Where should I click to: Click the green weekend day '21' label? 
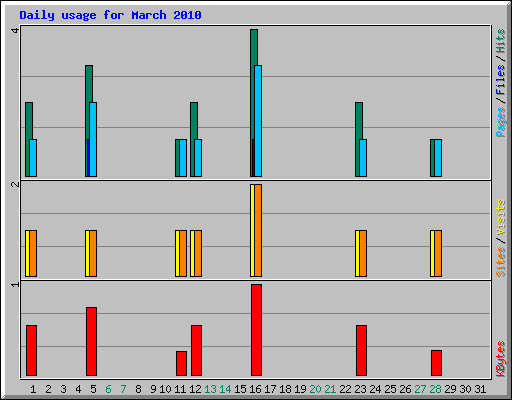pyautogui.click(x=330, y=389)
